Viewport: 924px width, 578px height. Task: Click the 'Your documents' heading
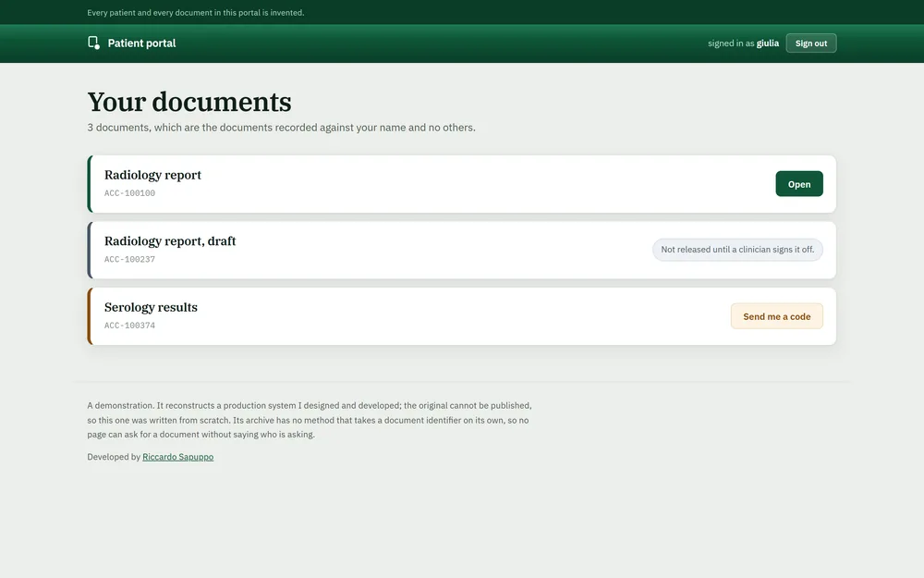(x=189, y=102)
